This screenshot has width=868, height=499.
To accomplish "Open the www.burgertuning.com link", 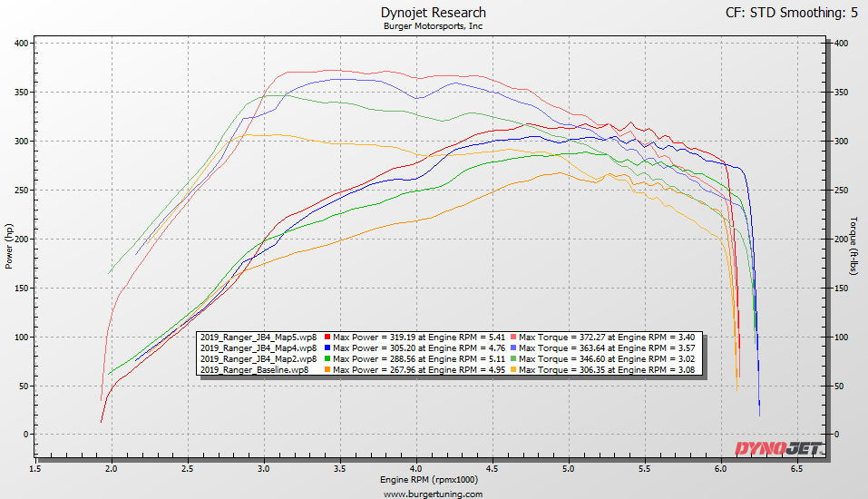I will [x=434, y=494].
